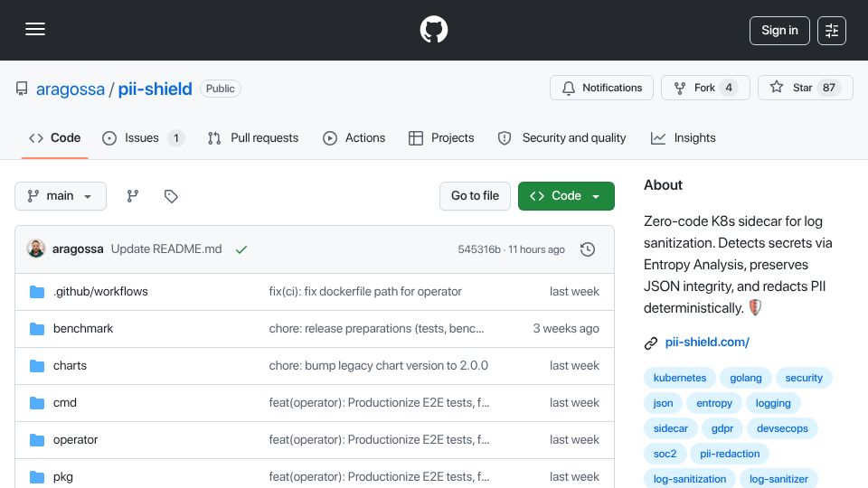The image size is (868, 488).
Task: Expand the main branch dropdown
Action: click(x=61, y=196)
